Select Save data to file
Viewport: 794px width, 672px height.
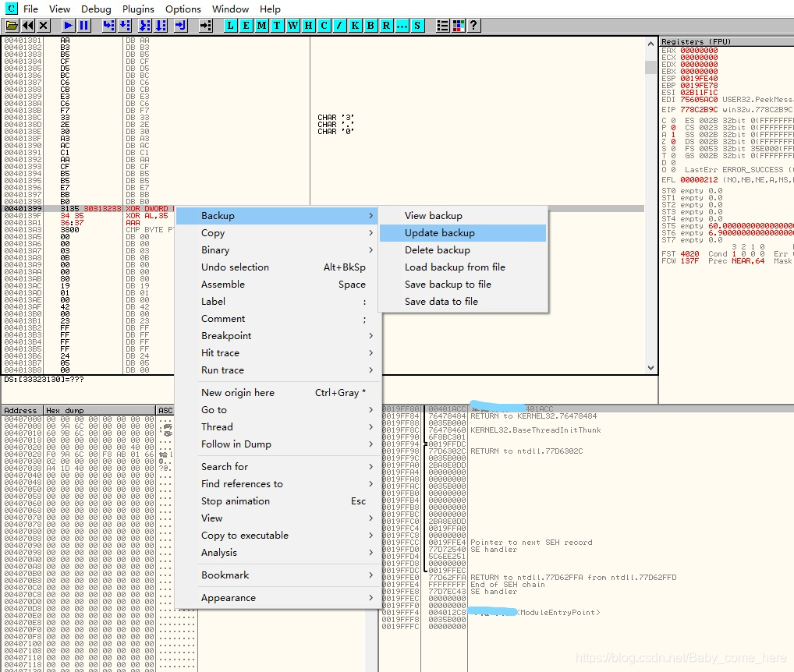463,302
